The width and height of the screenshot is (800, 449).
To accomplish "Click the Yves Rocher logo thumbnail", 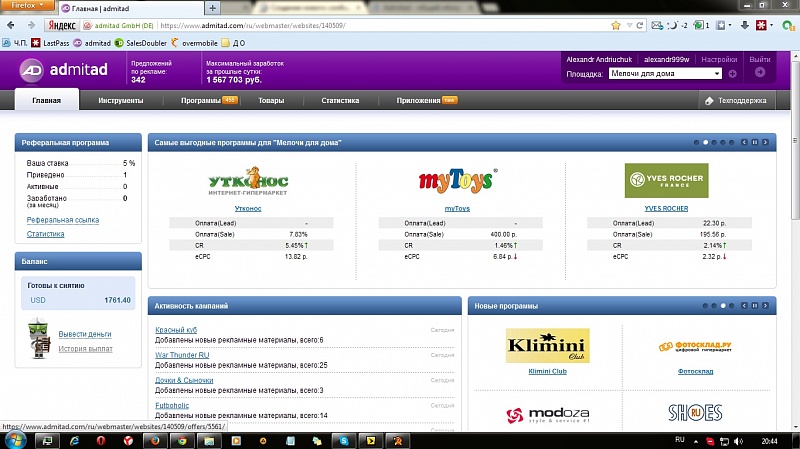I will click(666, 181).
